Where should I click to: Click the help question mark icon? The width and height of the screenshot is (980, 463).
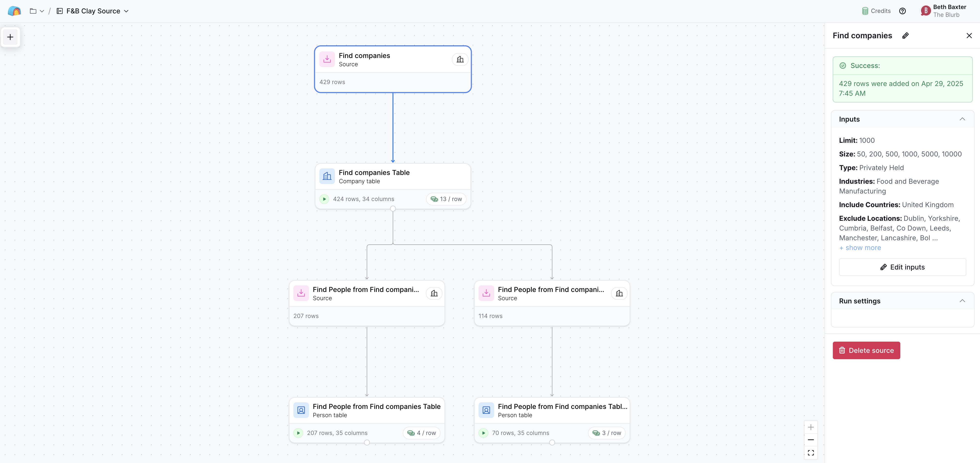[x=902, y=11]
